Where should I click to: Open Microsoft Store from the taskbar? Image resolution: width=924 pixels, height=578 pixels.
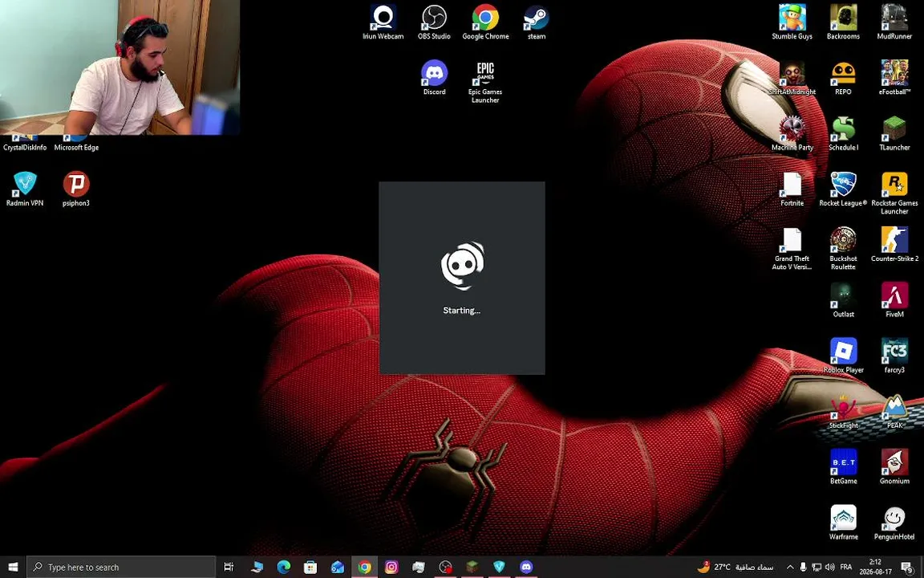[310, 567]
